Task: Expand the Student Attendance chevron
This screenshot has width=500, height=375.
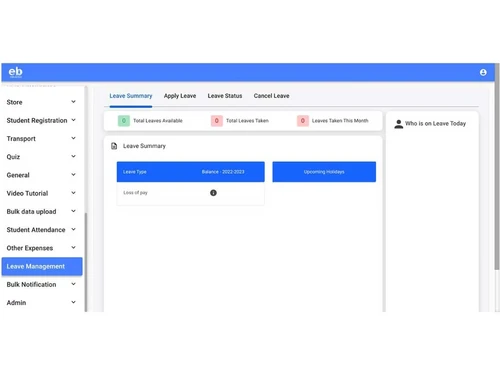Action: click(73, 229)
